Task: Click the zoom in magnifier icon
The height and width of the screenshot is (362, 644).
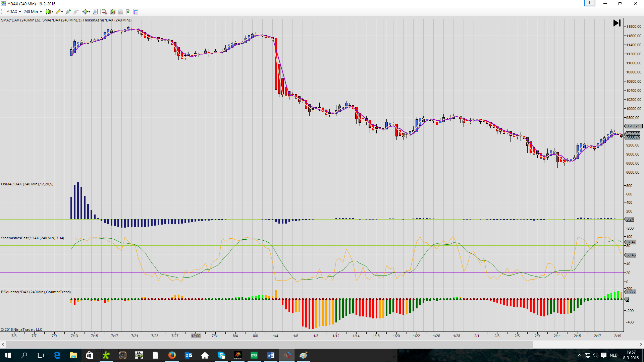Action: (68, 12)
